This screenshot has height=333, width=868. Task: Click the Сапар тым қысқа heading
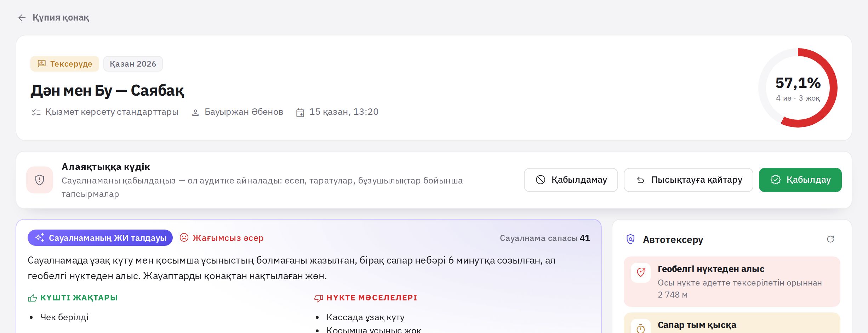tap(697, 325)
